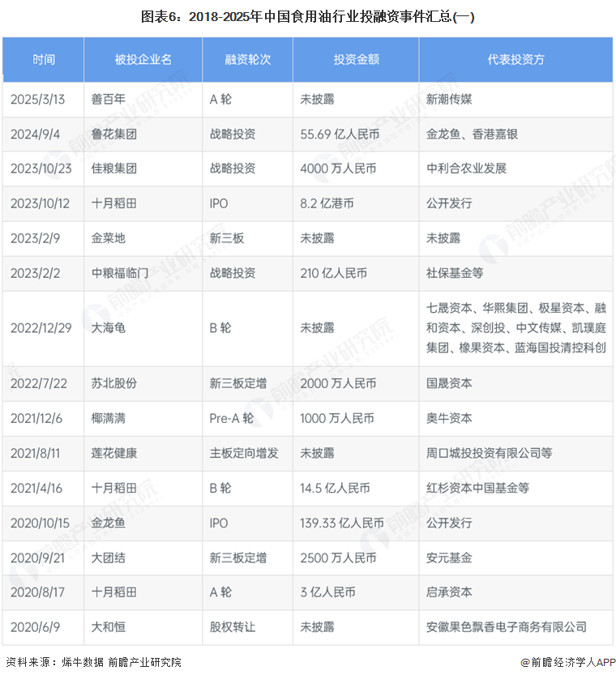This screenshot has width=616, height=679.
Task: Click the date 2022/7/22
Action: [x=39, y=384]
